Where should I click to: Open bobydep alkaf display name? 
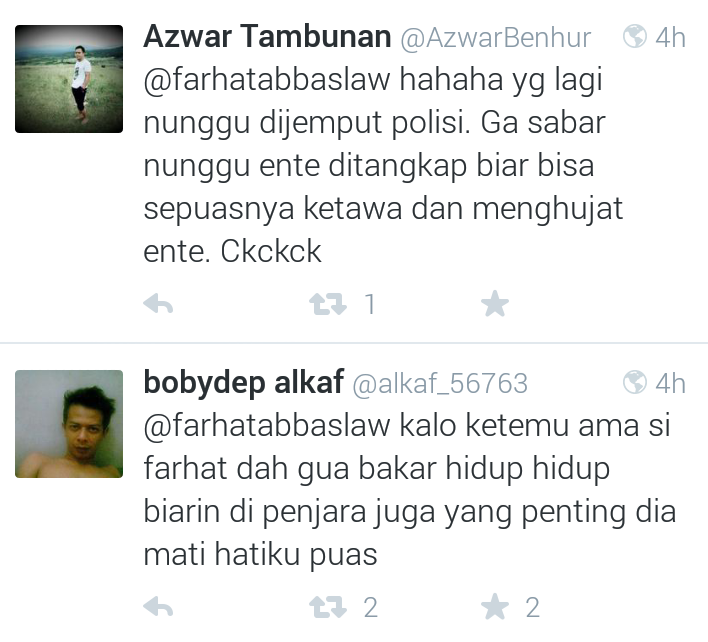click(244, 383)
